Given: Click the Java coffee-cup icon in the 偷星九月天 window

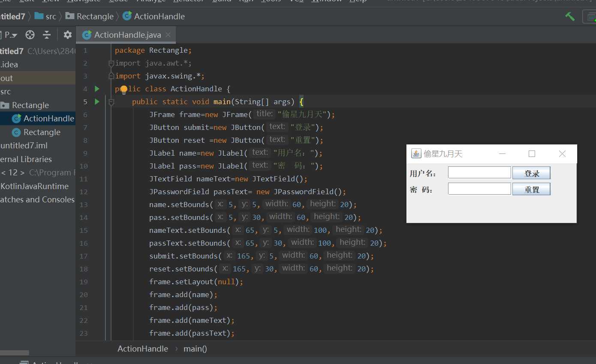Looking at the screenshot, I should [416, 153].
